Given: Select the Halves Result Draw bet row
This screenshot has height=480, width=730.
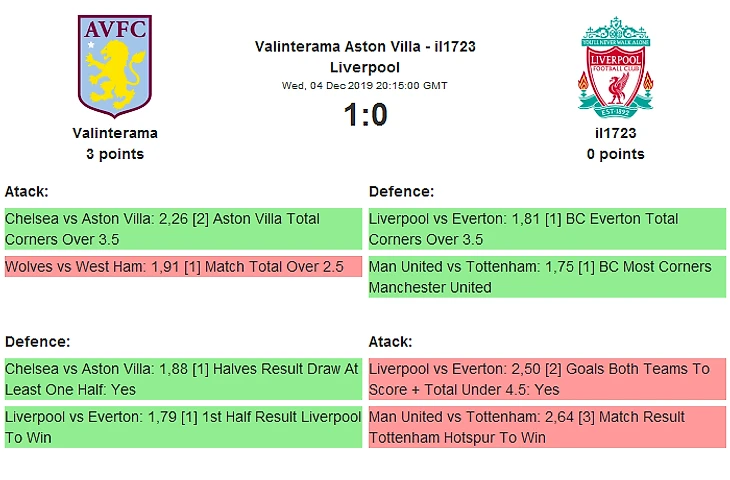Looking at the screenshot, I should [183, 379].
